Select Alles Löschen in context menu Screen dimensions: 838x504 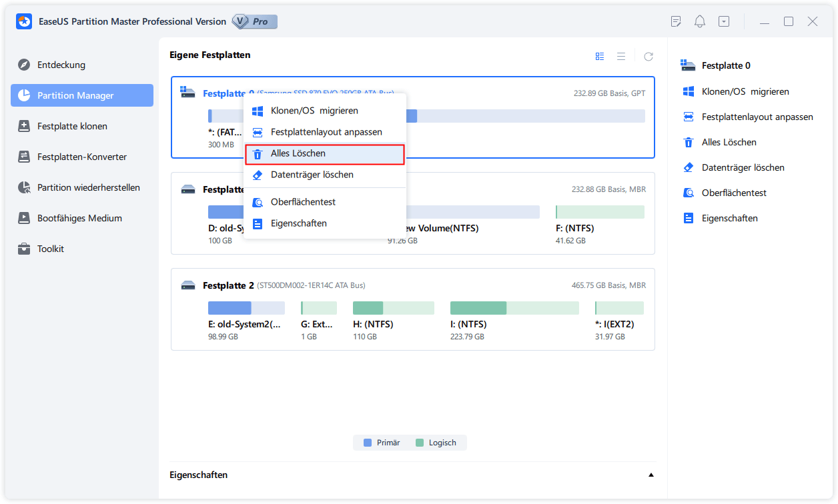325,153
